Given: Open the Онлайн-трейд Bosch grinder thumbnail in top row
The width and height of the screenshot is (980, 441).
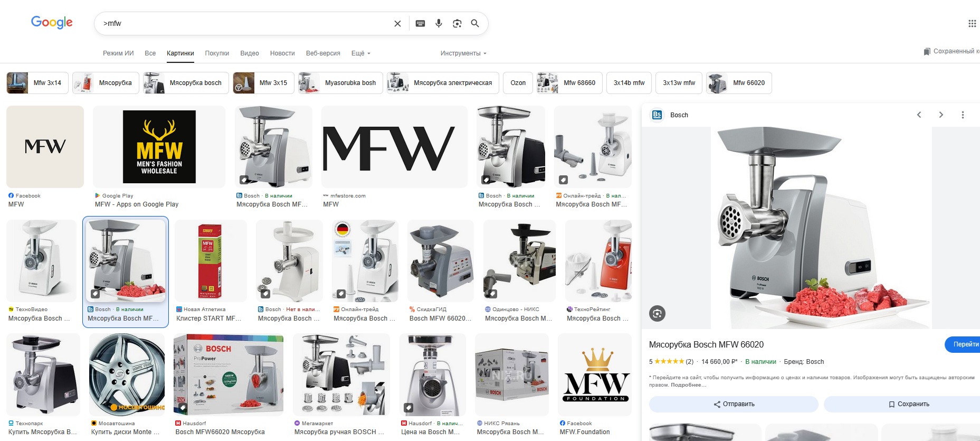Looking at the screenshot, I should tap(593, 147).
